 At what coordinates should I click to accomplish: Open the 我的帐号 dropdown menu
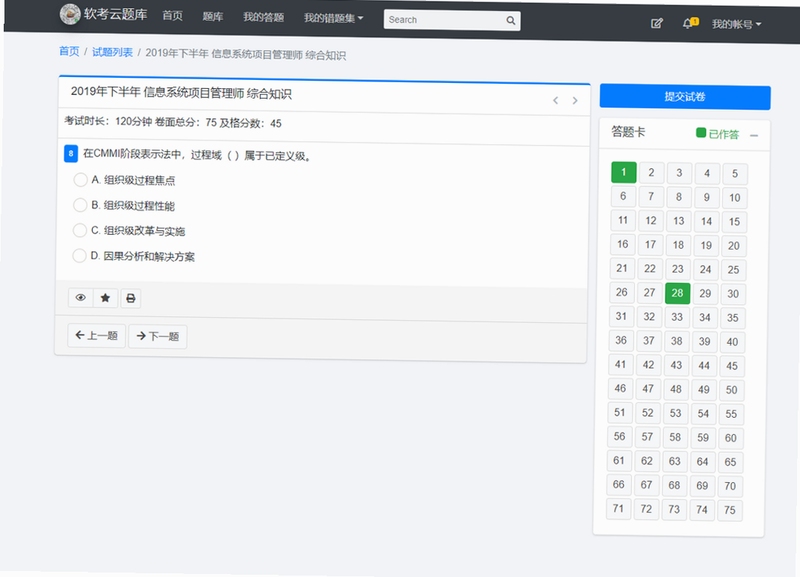[x=736, y=24]
